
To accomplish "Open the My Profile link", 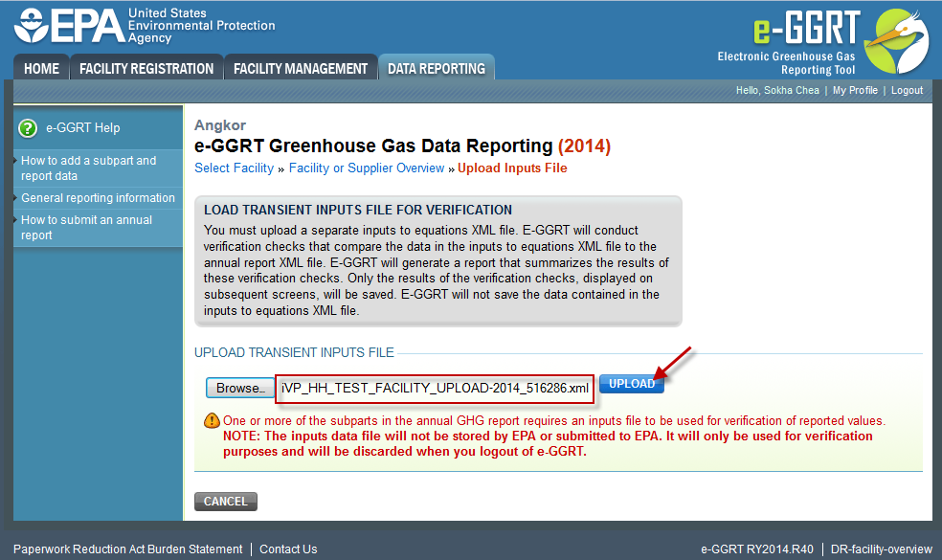I will [x=855, y=90].
